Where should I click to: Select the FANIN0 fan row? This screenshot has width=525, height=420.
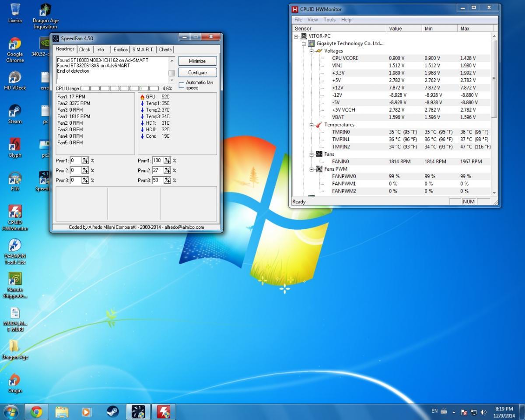coord(392,162)
